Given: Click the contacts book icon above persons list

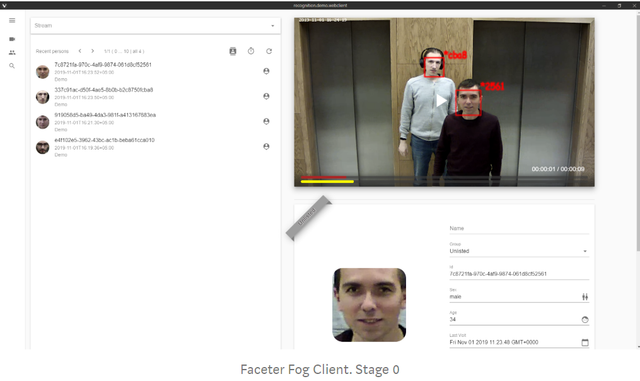Looking at the screenshot, I should click(x=233, y=51).
